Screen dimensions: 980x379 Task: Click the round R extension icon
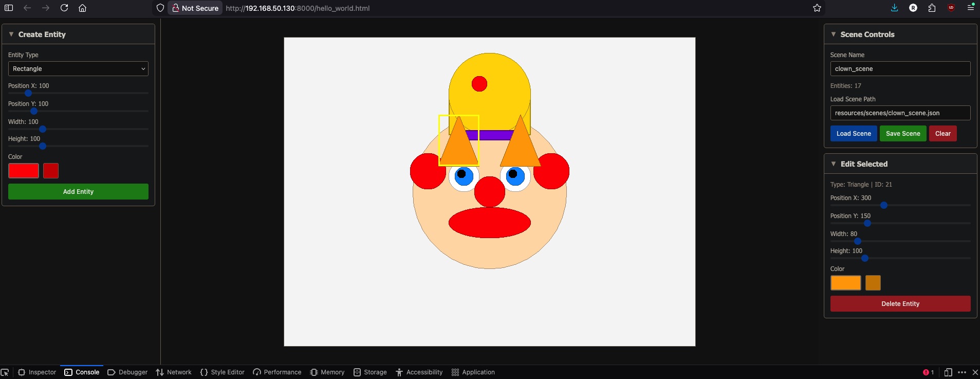pyautogui.click(x=913, y=8)
